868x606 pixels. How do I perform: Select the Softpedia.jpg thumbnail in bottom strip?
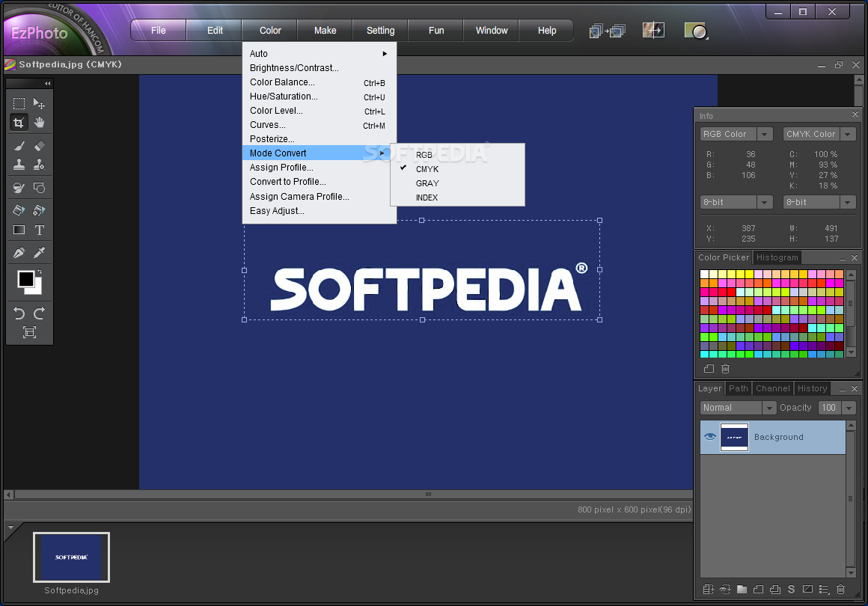(x=71, y=557)
